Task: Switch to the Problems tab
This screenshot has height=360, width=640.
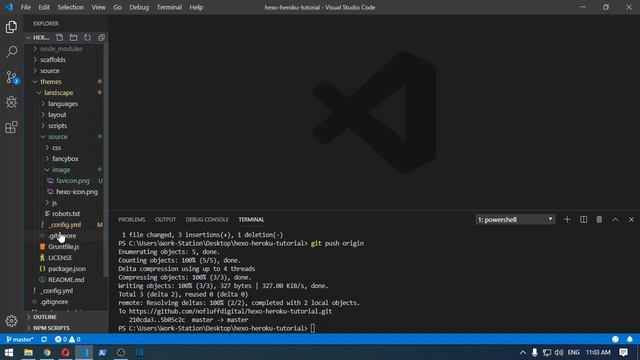Action: click(131, 220)
